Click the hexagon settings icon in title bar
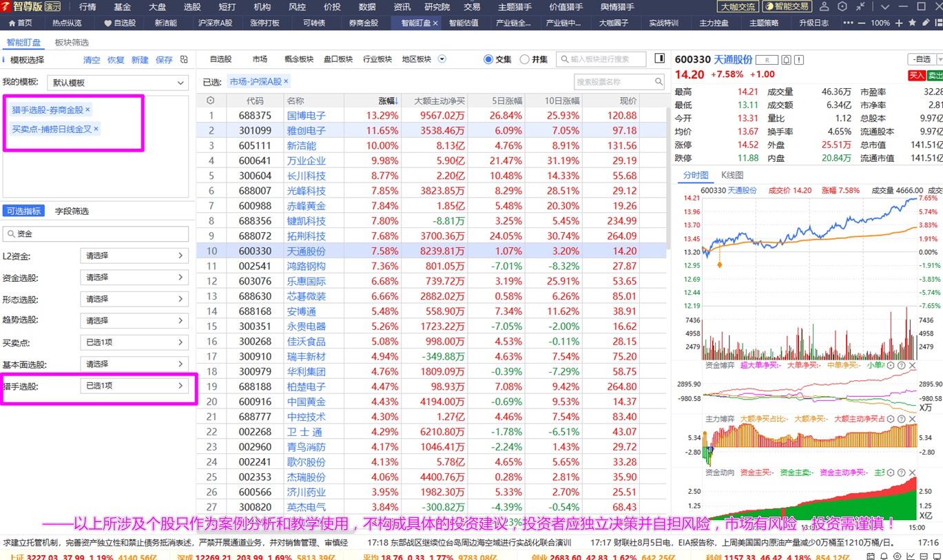The width and height of the screenshot is (943, 560). pos(842,6)
